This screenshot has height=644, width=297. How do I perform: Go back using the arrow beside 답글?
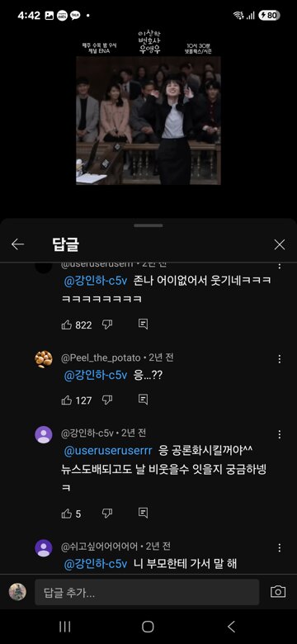click(x=17, y=244)
